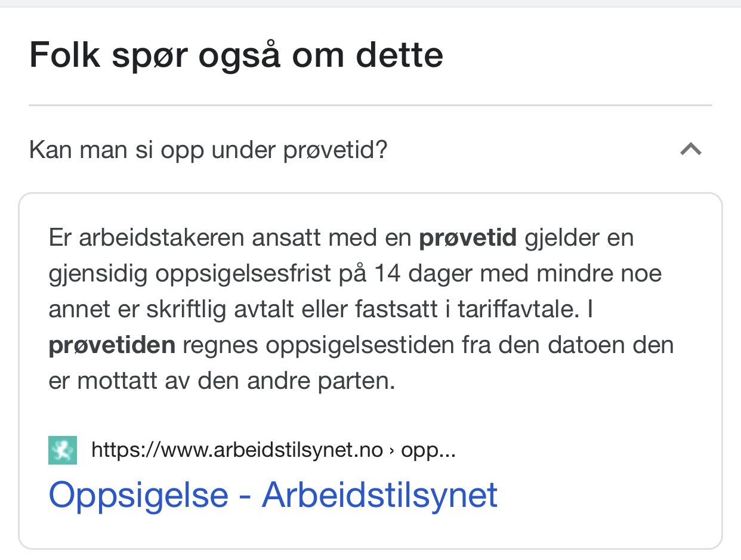Click the last snippet line 'er mottatt av den andre parten.'
The width and height of the screenshot is (741, 560).
click(x=222, y=381)
